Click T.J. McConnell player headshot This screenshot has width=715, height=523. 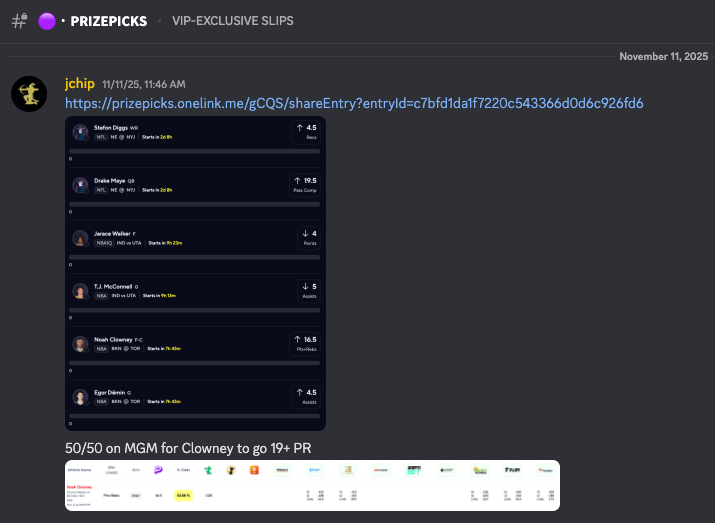[80, 291]
